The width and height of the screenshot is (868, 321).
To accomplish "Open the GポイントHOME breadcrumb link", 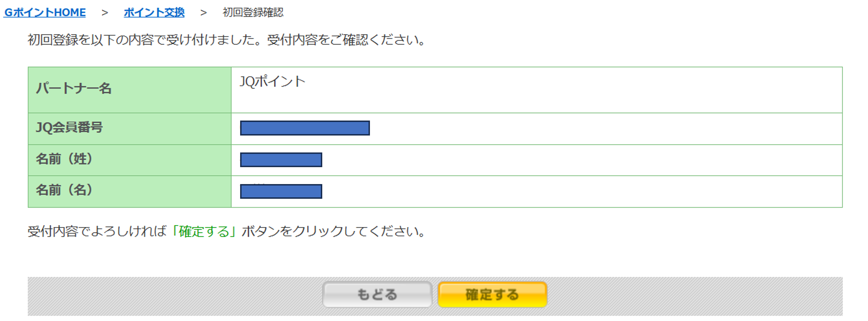I will [x=45, y=12].
